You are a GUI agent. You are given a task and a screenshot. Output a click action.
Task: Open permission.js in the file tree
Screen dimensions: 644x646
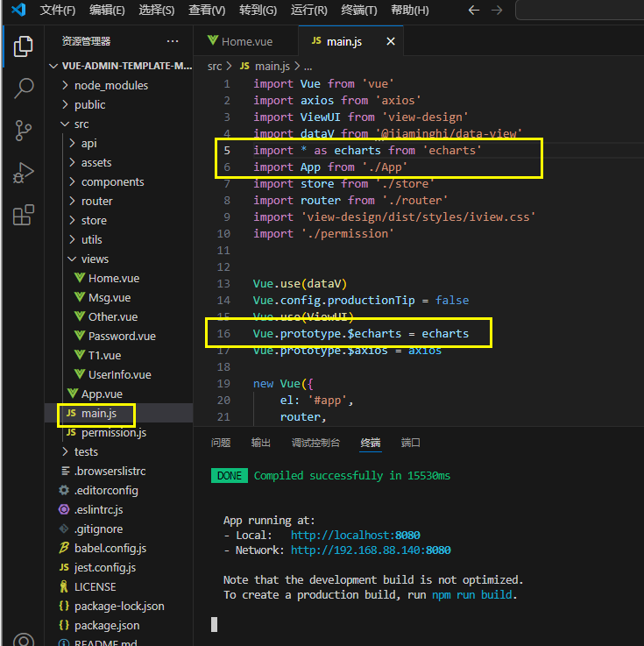tap(119, 433)
